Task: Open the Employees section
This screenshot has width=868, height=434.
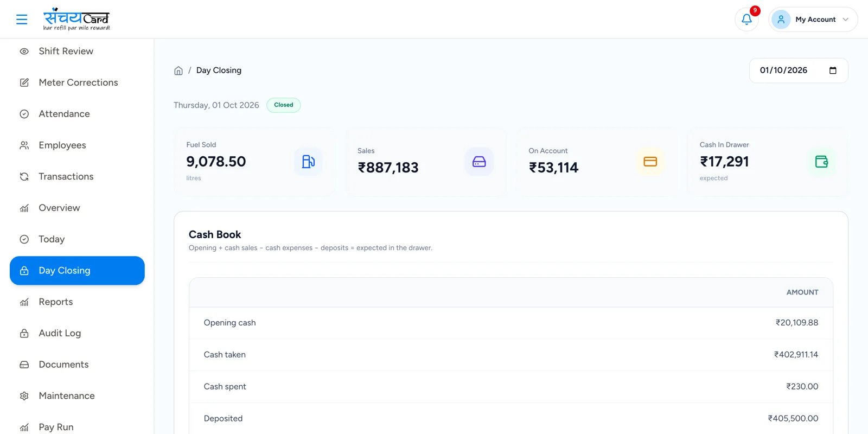Action: click(77, 145)
